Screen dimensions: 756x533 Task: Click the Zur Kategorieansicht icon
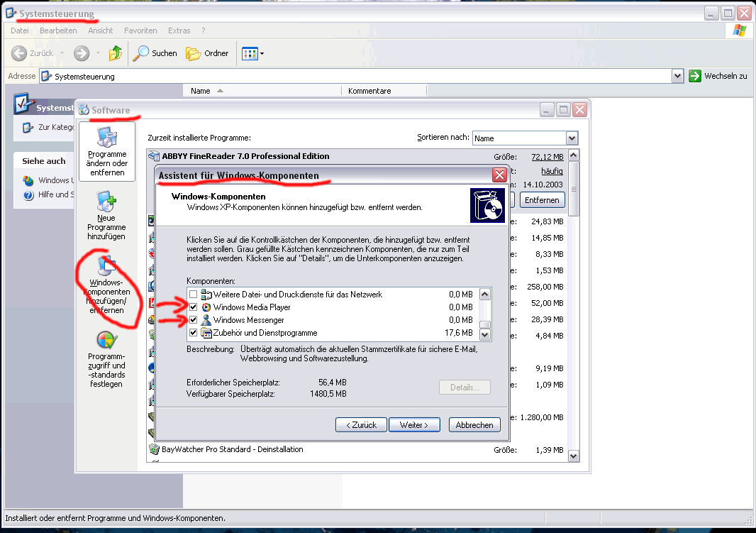(28, 127)
